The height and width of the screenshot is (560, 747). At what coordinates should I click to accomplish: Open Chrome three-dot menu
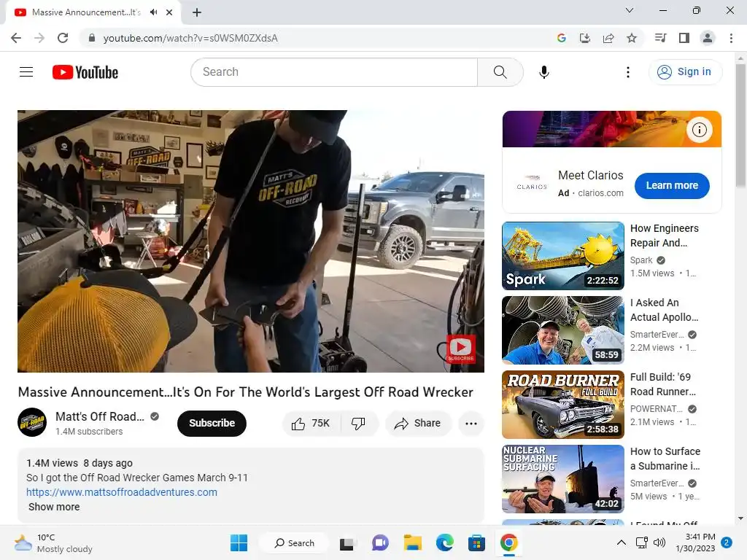point(731,38)
